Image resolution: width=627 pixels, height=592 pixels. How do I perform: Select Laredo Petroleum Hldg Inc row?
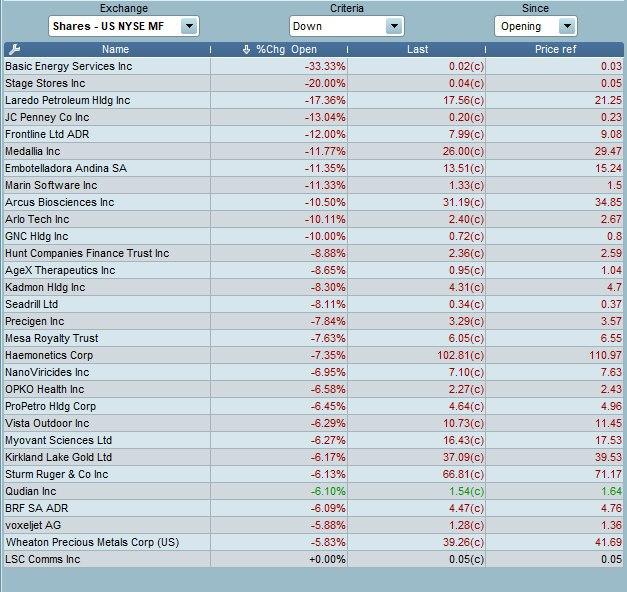(x=314, y=100)
